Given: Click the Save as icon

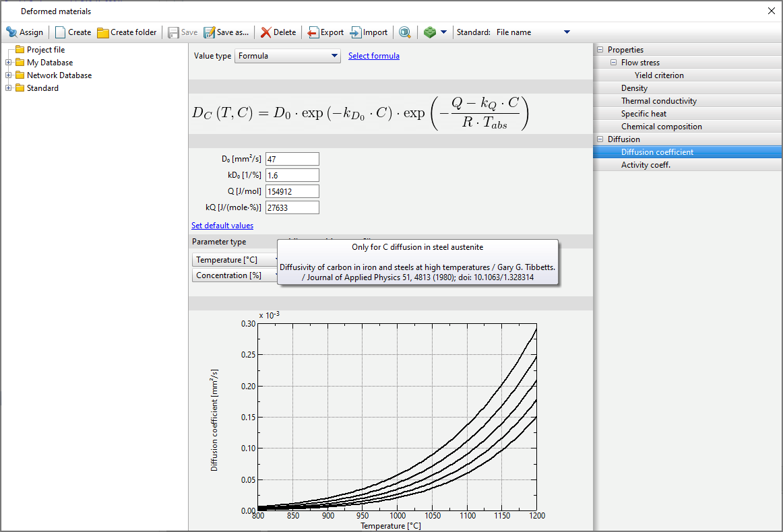Looking at the screenshot, I should coord(209,32).
